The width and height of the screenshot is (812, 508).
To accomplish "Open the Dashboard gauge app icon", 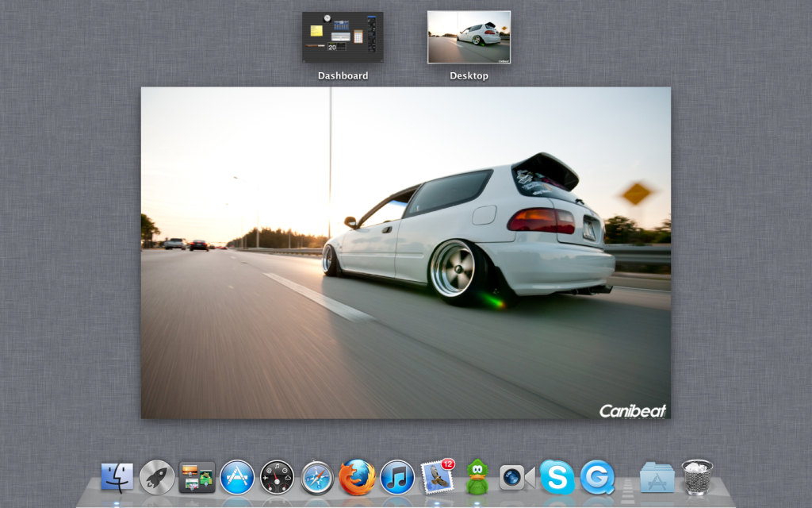I will pyautogui.click(x=276, y=478).
